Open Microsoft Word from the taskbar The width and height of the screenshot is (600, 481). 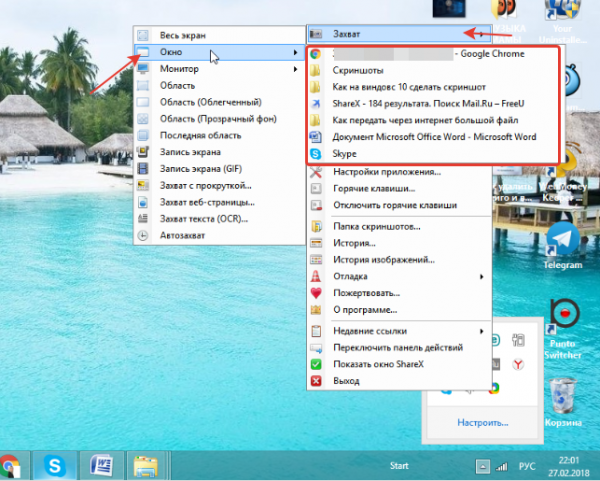(x=101, y=466)
